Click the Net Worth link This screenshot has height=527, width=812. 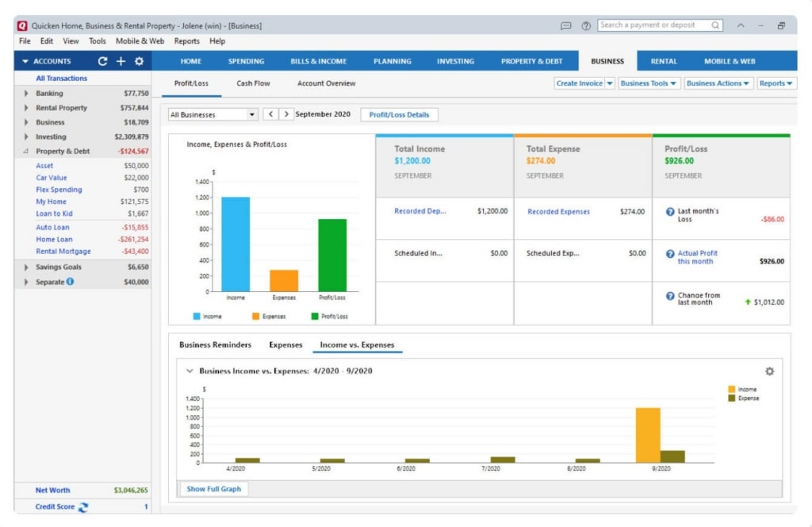click(53, 490)
